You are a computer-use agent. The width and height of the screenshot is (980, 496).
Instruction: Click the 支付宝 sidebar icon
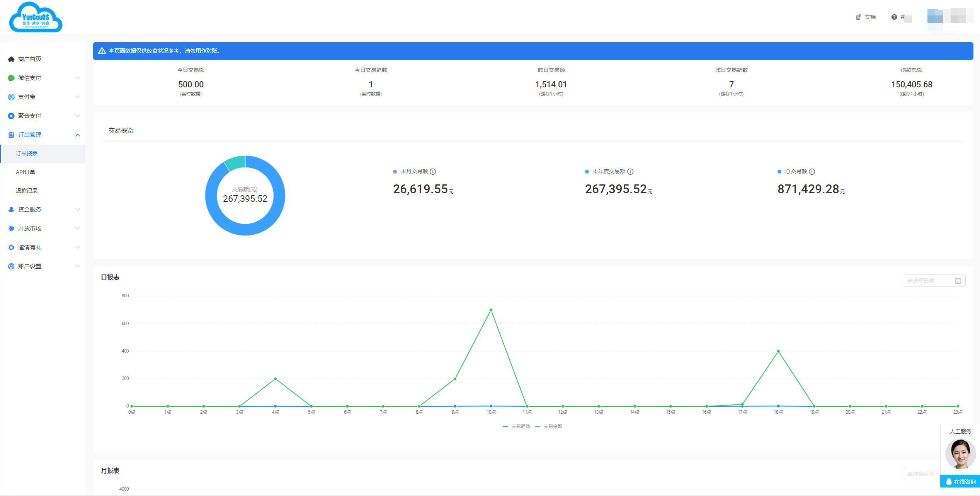pyautogui.click(x=11, y=97)
